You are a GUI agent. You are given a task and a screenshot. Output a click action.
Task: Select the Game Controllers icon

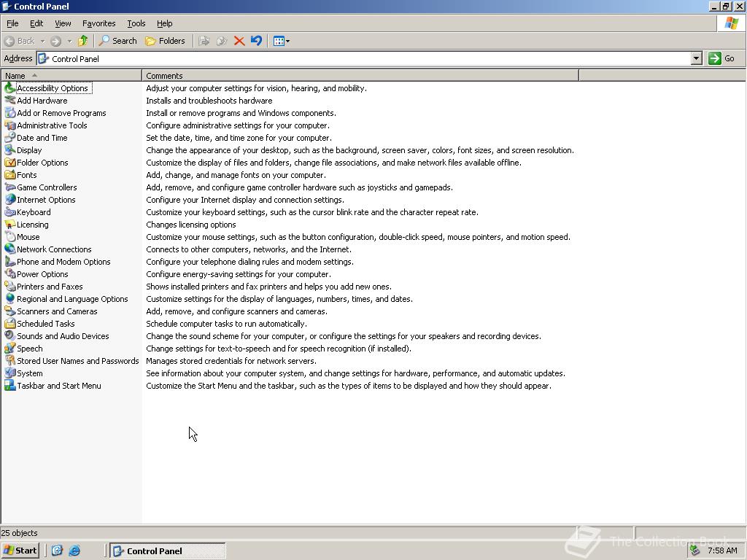[x=9, y=187]
